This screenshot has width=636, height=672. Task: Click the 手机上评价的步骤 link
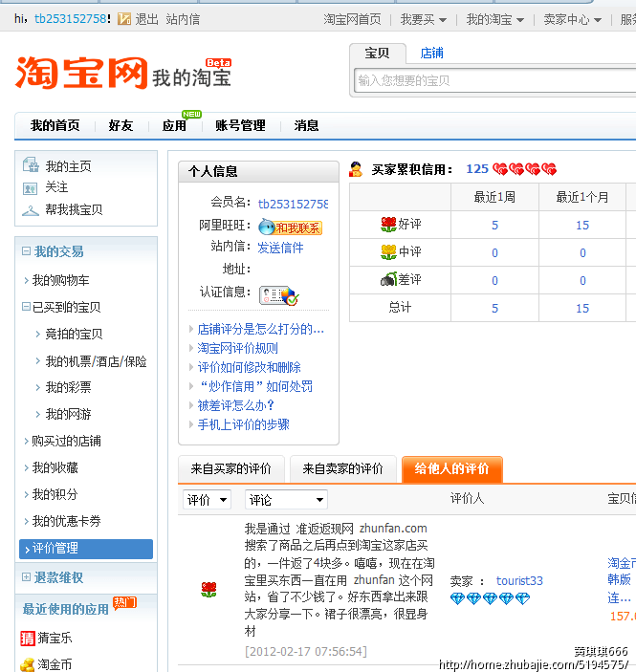click(x=244, y=424)
